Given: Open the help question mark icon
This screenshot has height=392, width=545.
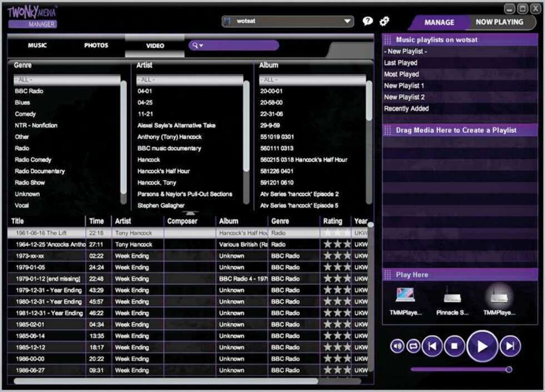Looking at the screenshot, I should pos(368,21).
